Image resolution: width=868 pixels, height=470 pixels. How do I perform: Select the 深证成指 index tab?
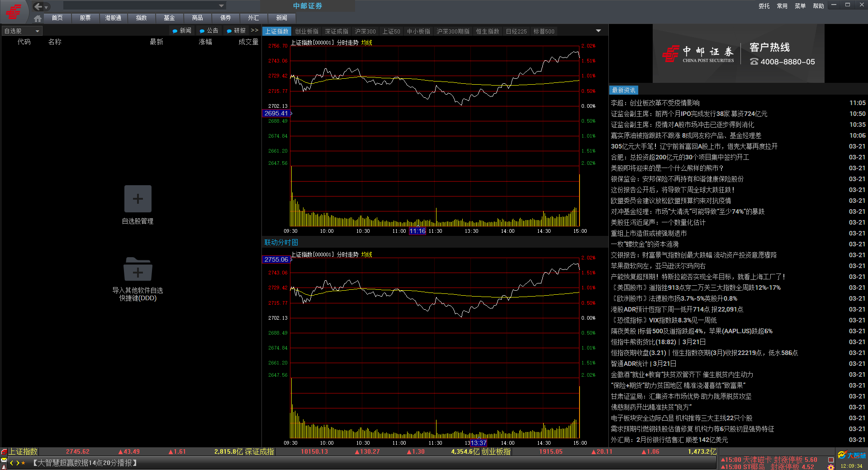pos(337,31)
